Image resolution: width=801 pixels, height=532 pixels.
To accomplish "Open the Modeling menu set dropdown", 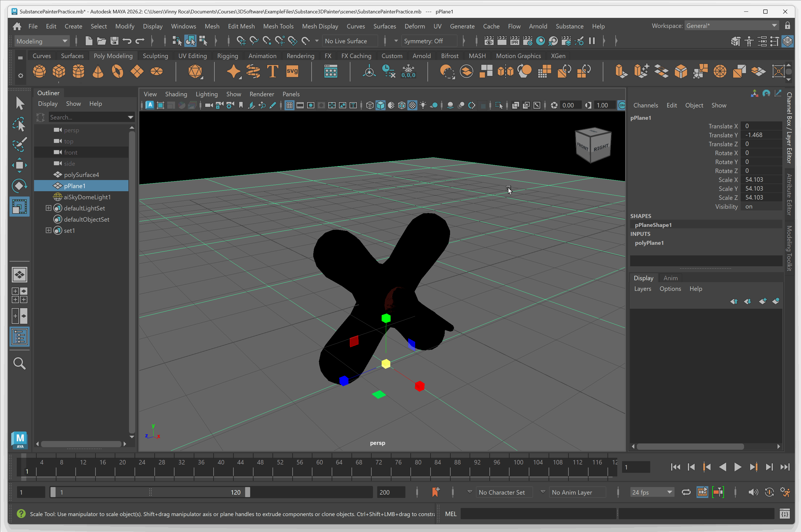I will pos(42,41).
